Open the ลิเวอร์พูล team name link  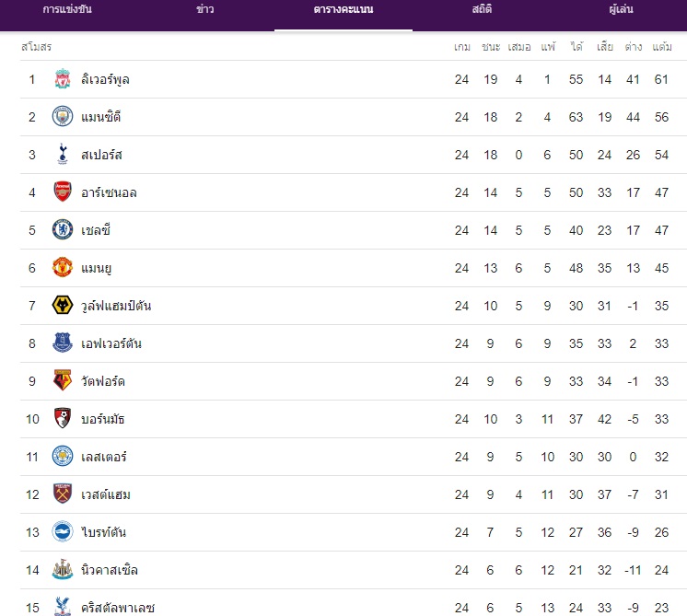coord(105,79)
